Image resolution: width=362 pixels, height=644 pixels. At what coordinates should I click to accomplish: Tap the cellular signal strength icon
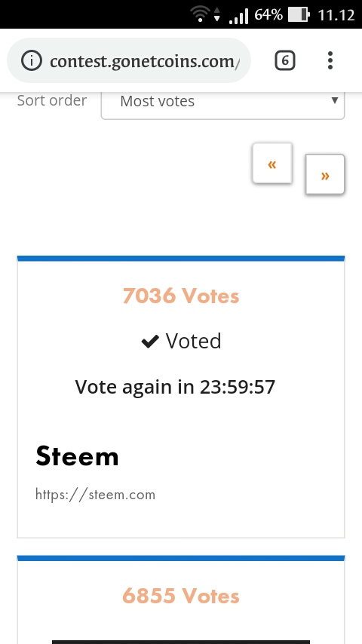[x=239, y=16]
